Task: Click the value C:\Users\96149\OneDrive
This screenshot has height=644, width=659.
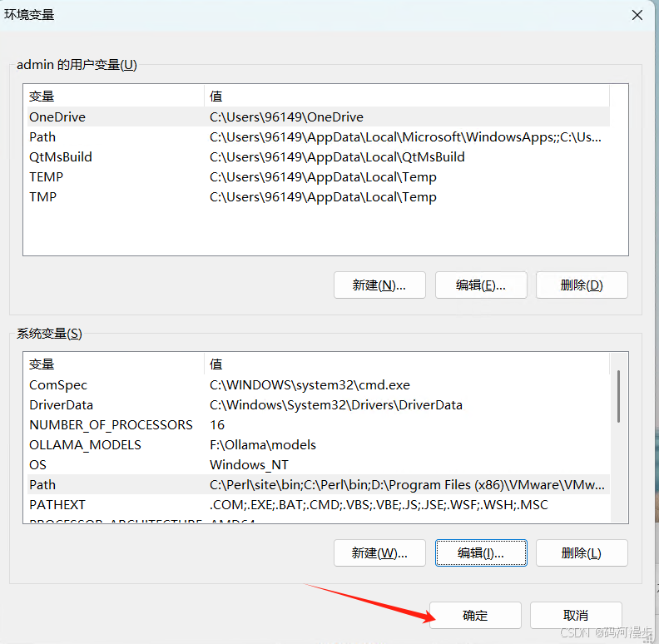Action: [x=286, y=116]
